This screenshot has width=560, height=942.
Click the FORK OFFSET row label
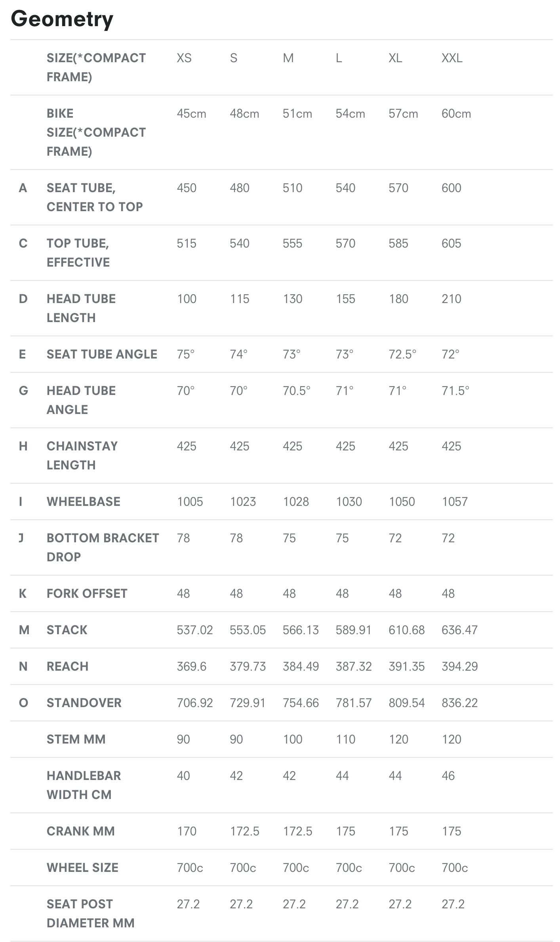tap(87, 593)
